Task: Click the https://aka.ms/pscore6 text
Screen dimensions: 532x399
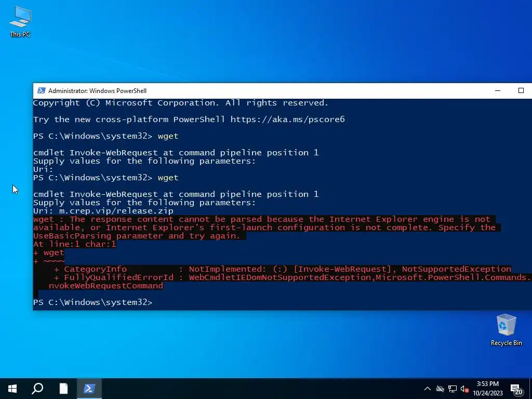Action: point(287,119)
